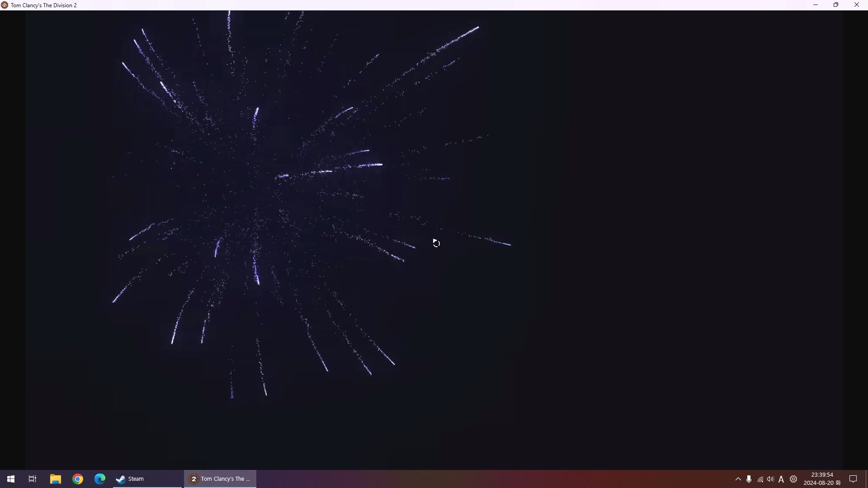Open Microsoft Edge from the taskbar

point(100,479)
